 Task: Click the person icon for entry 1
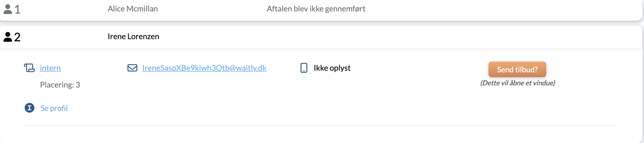(8, 9)
